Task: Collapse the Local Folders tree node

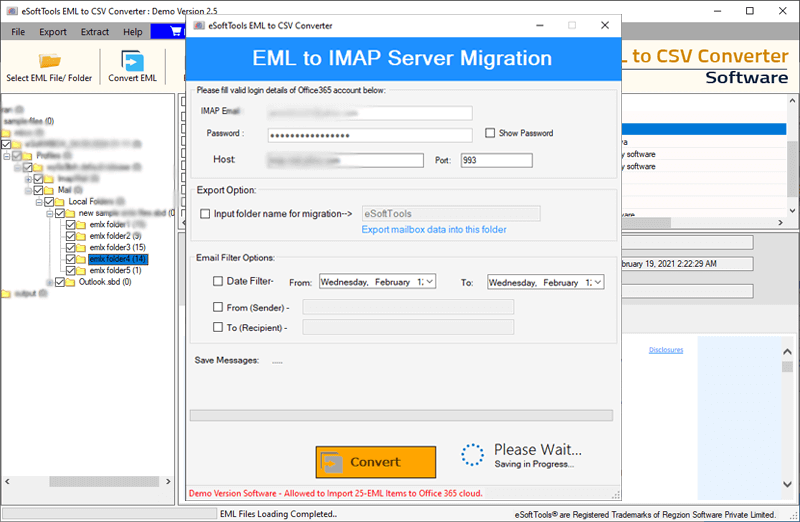Action: (x=39, y=202)
